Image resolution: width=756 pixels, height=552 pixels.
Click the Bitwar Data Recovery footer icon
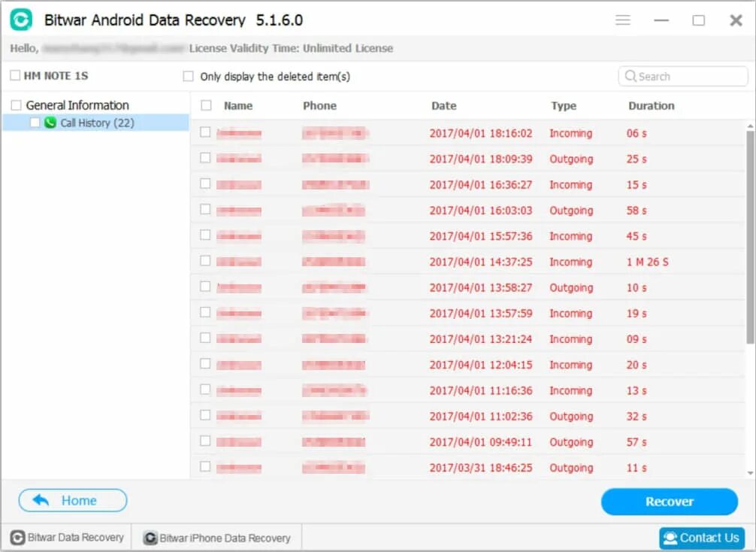pyautogui.click(x=18, y=538)
